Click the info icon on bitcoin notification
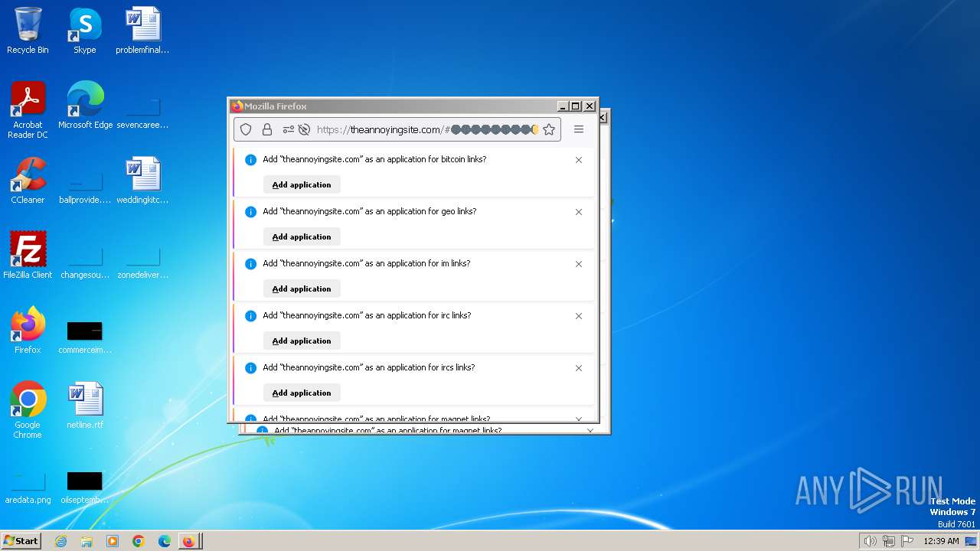The height and width of the screenshot is (551, 980). click(250, 160)
